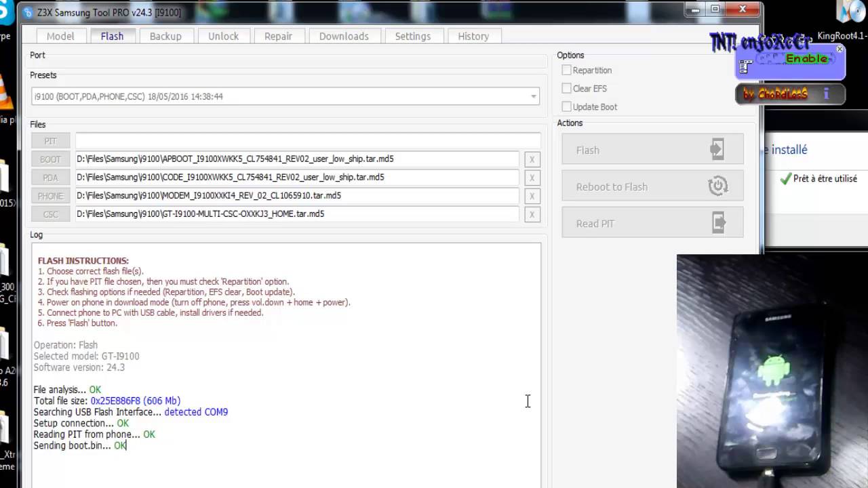Start flashing with the Flash button

pos(652,150)
